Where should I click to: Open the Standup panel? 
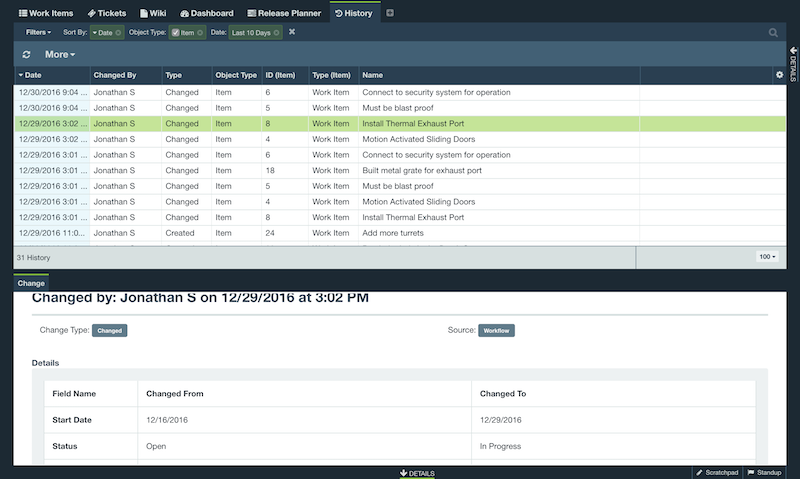[x=764, y=472]
